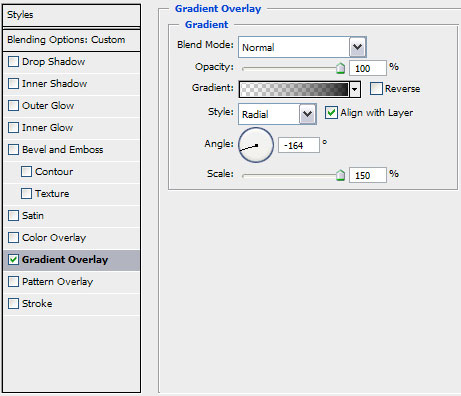
Task: Select the Outer Glow style row
Action: (x=72, y=106)
